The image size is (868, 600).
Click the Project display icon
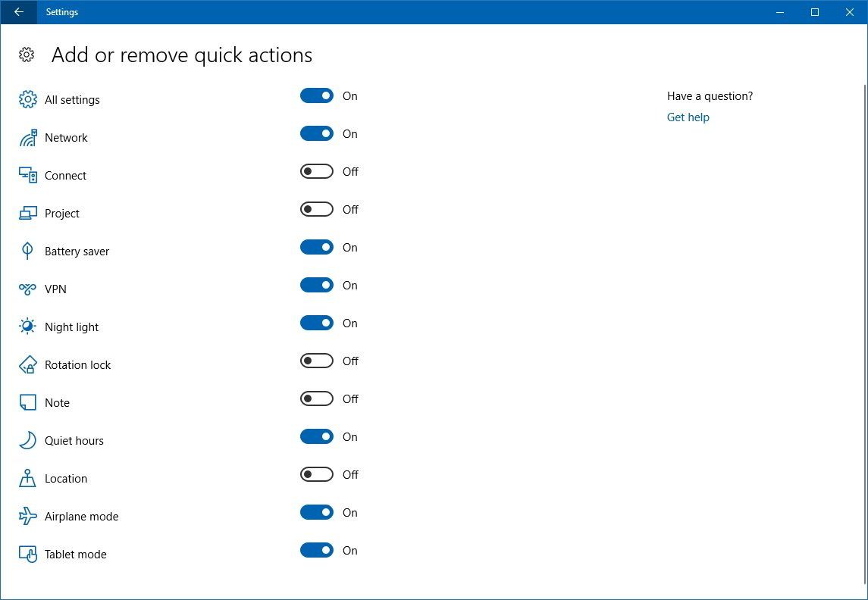(27, 213)
